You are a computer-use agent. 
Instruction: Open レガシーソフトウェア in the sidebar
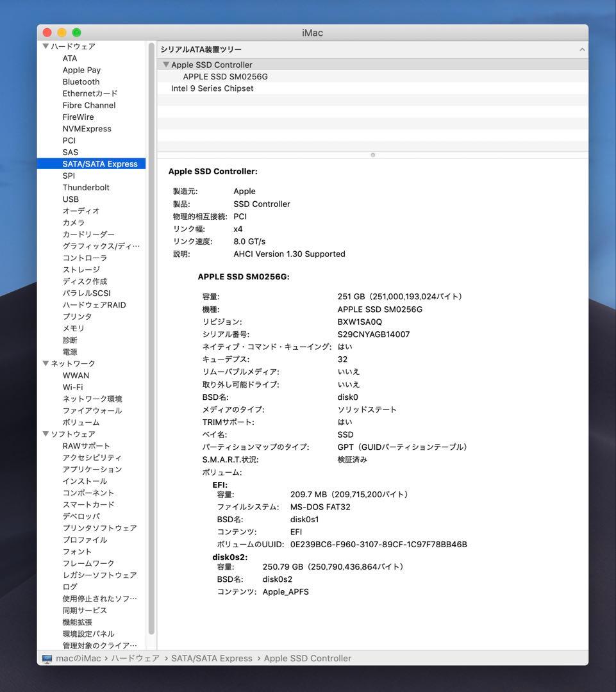99,575
